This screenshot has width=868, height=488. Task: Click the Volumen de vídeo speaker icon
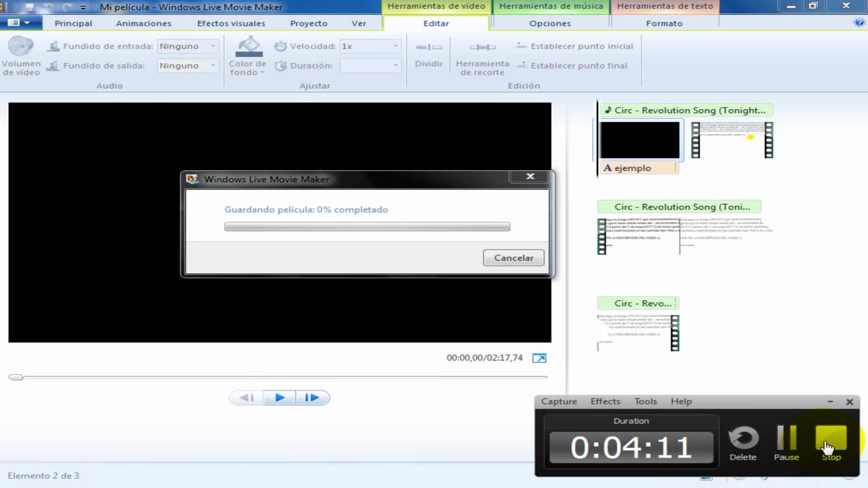(x=21, y=47)
